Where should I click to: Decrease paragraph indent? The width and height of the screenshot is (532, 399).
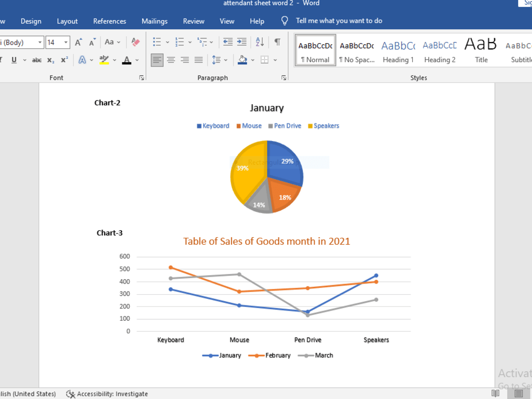[228, 42]
